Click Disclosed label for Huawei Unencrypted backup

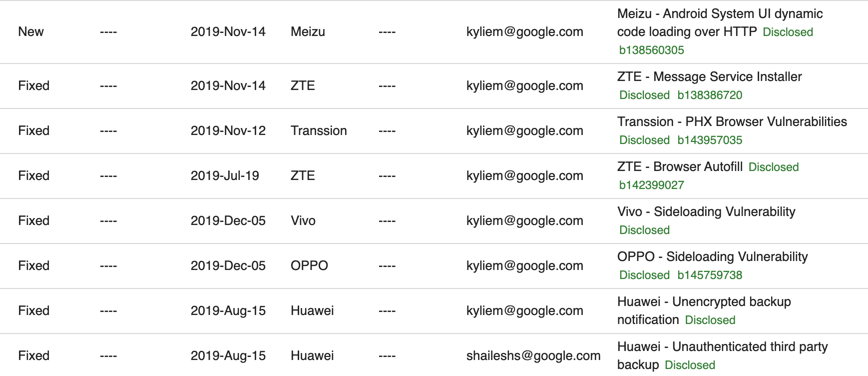[710, 320]
